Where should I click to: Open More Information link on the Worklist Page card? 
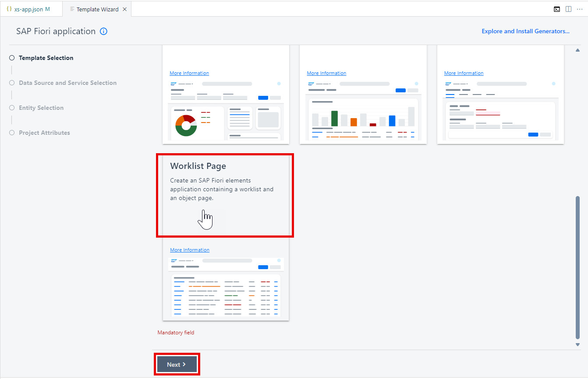tap(190, 250)
